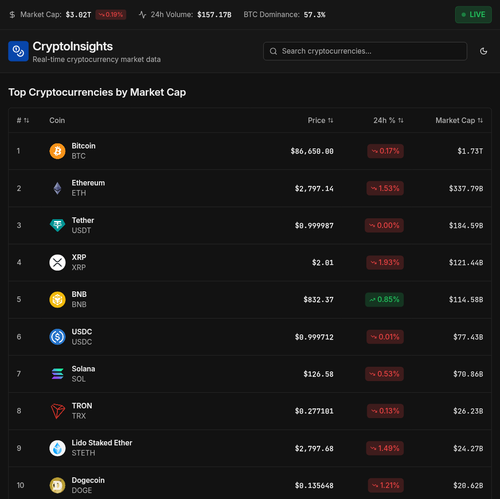Click the CryptoInsights logo icon
Viewport: 500px width, 499px height.
pos(18,51)
